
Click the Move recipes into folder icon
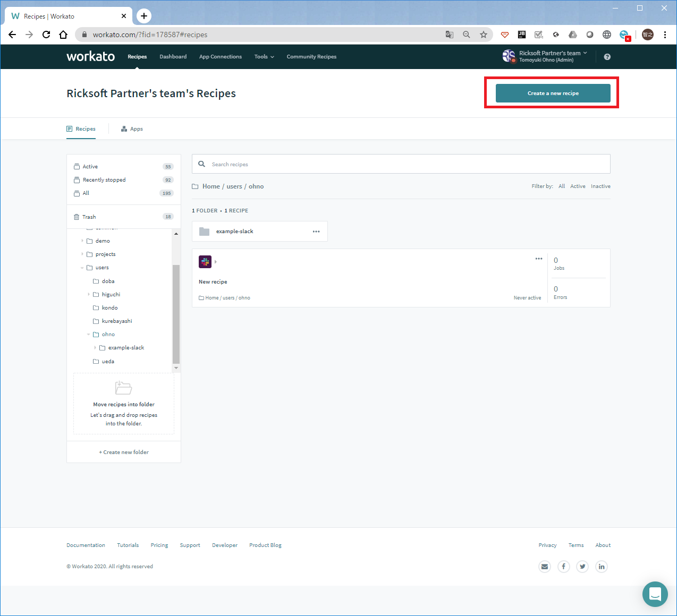(123, 388)
